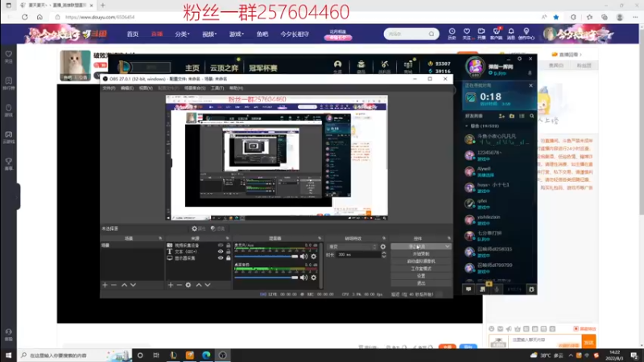Remove selected source in OBS sources panel
This screenshot has height=362, width=644.
pos(180,285)
